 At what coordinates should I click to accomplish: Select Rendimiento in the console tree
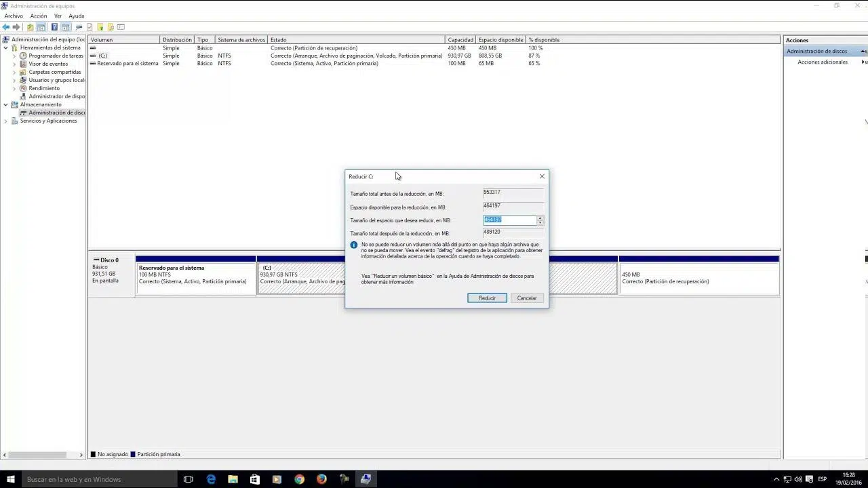tap(44, 88)
